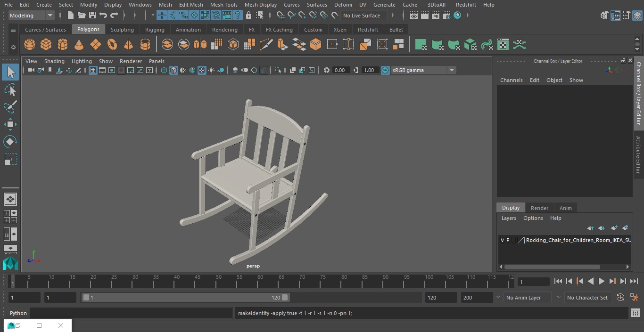Create a polygon sphere from the shelf
The height and width of the screenshot is (332, 644).
(x=30, y=45)
